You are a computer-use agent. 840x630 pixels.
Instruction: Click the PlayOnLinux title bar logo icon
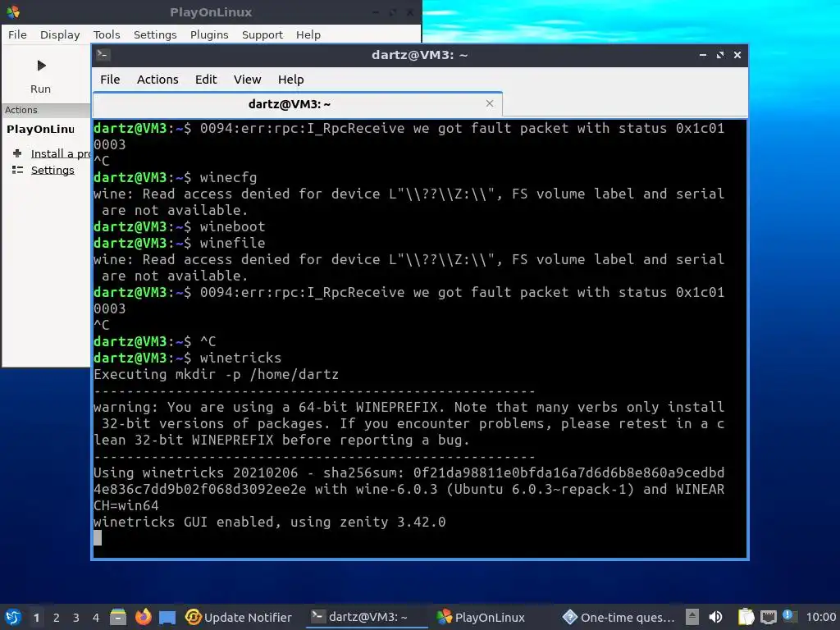pos(13,11)
